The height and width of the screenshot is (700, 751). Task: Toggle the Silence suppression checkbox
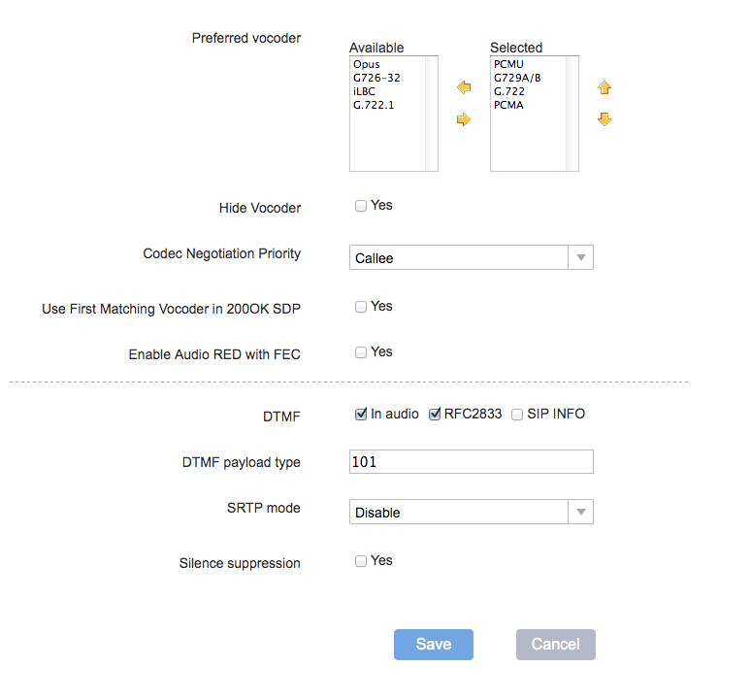click(361, 561)
